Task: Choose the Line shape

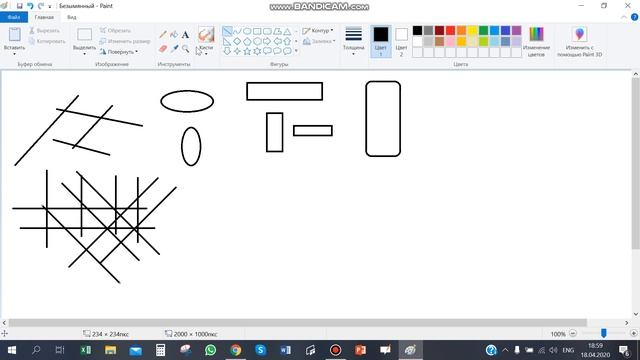Action: point(227,31)
